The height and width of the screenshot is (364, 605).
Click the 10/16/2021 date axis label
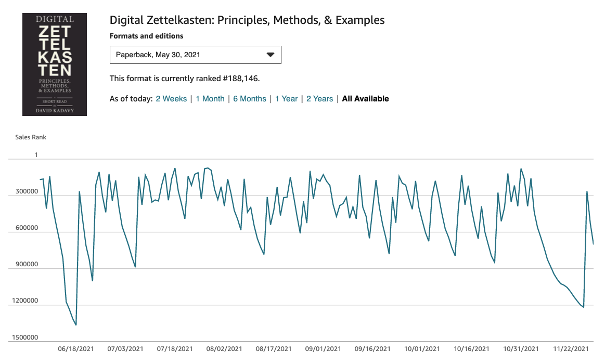tap(471, 349)
